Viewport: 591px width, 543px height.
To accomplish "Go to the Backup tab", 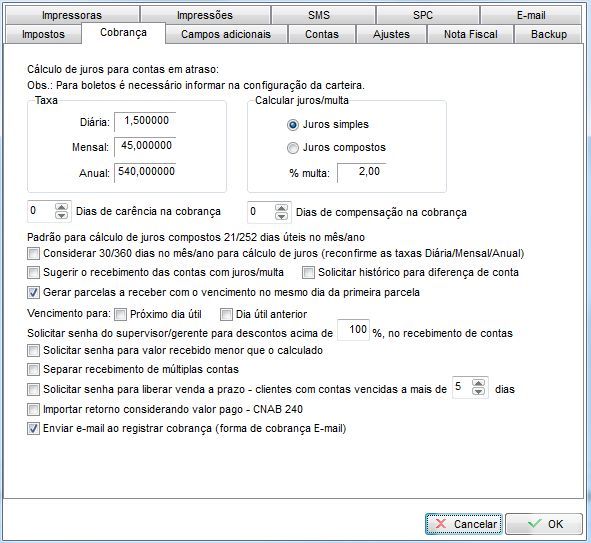I will (549, 34).
